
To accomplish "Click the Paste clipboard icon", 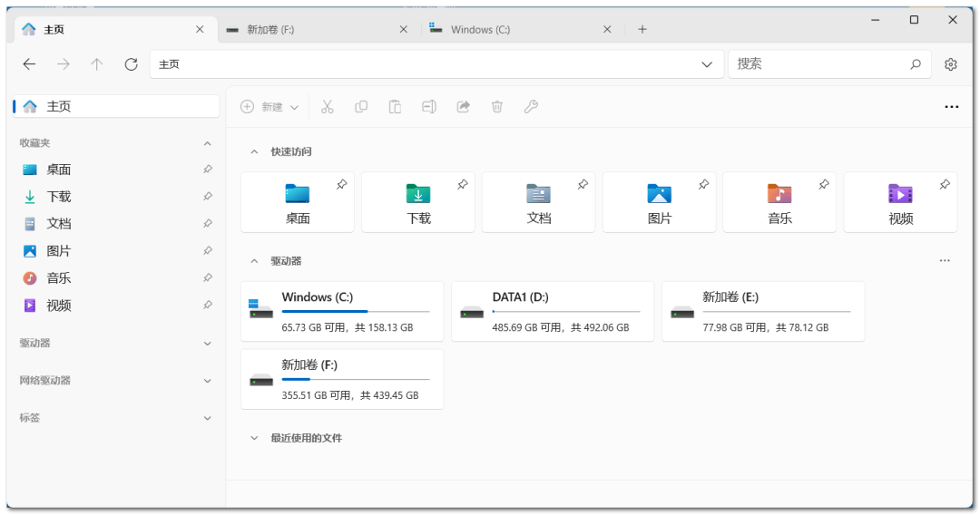I will [395, 107].
